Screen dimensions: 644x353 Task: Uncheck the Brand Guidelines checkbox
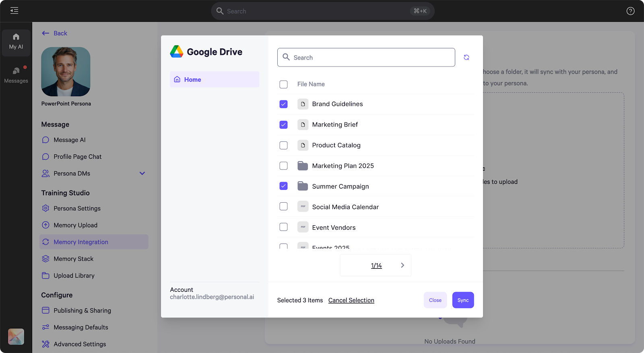point(283,104)
